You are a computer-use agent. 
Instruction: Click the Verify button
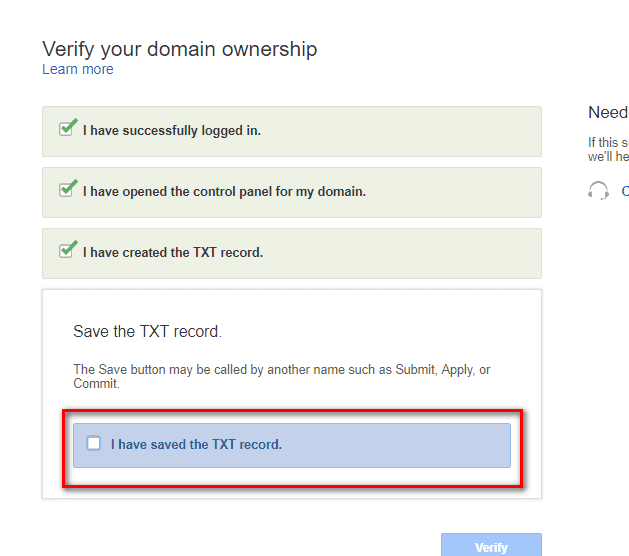click(x=491, y=545)
